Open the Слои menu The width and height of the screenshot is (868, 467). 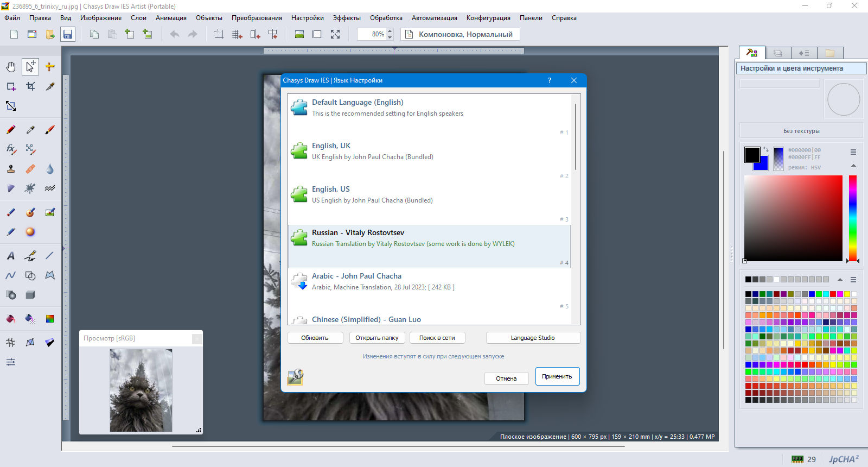[138, 18]
